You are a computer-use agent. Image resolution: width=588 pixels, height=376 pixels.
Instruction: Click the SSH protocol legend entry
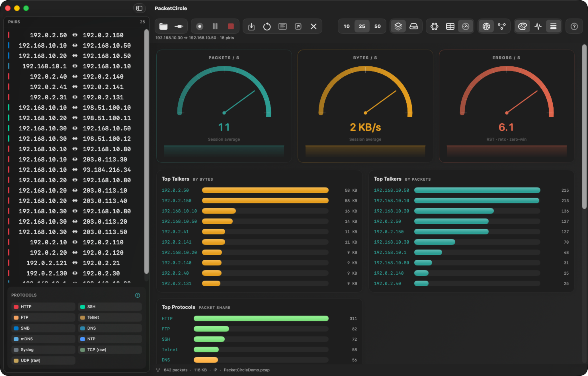[110, 307]
